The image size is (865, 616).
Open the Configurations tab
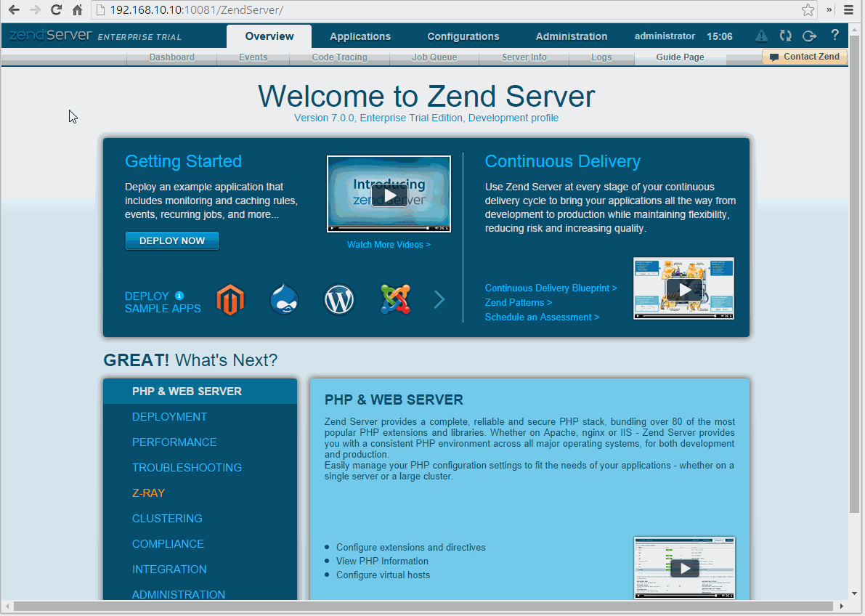point(463,36)
